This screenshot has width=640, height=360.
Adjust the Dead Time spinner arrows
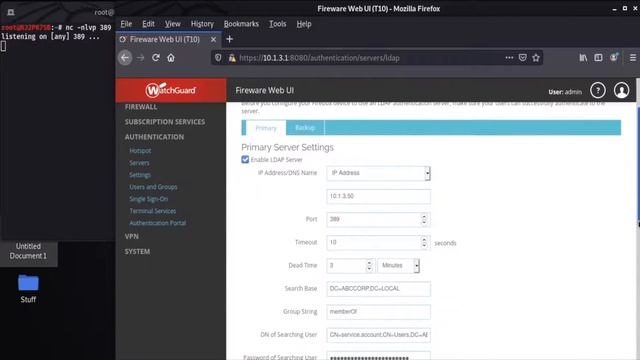tap(369, 266)
